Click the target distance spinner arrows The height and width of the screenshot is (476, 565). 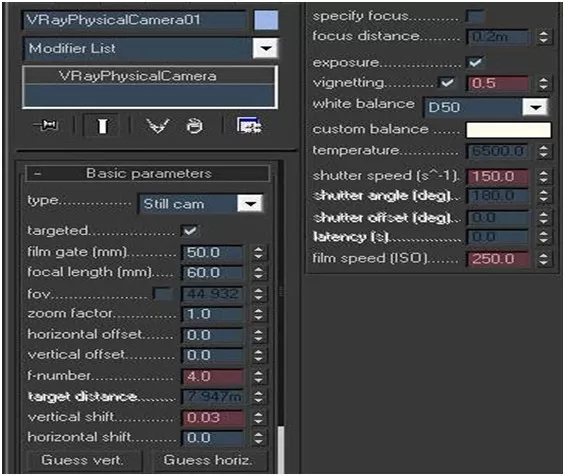tap(258, 397)
